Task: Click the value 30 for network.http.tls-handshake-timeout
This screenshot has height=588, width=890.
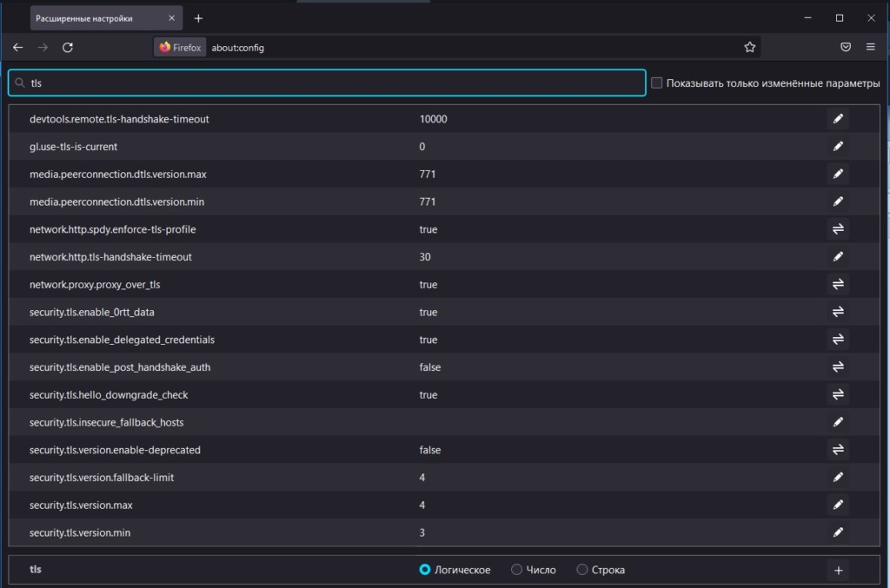Action: [424, 257]
